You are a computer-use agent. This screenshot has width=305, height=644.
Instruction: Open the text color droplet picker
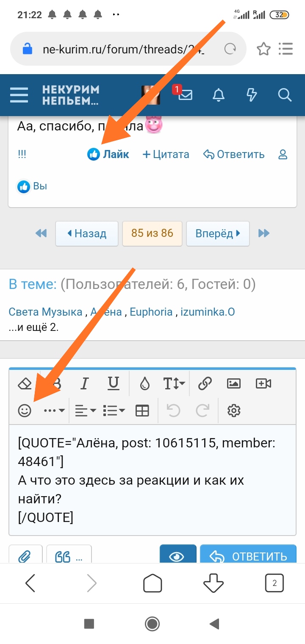tap(145, 384)
